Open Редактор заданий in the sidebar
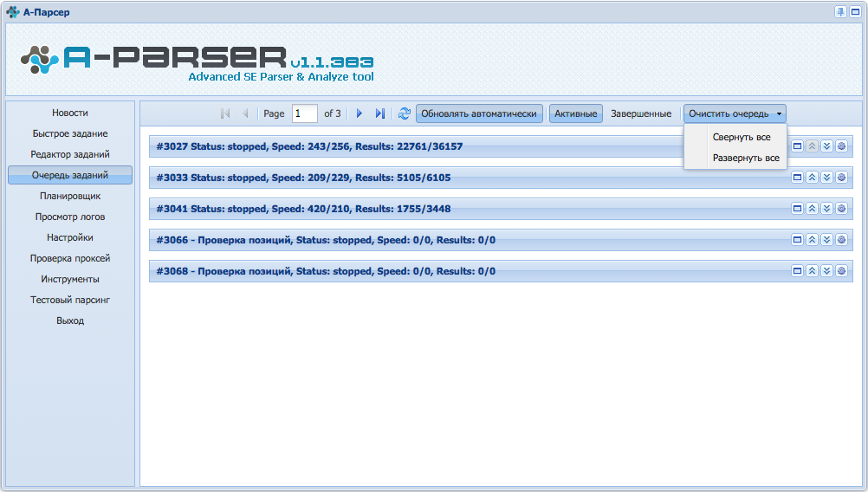868x492 pixels. (x=70, y=154)
